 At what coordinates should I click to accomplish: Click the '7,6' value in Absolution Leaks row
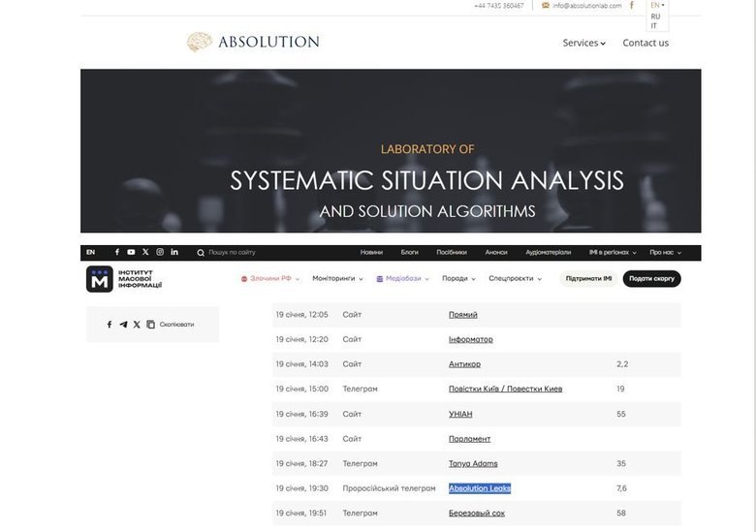621,488
